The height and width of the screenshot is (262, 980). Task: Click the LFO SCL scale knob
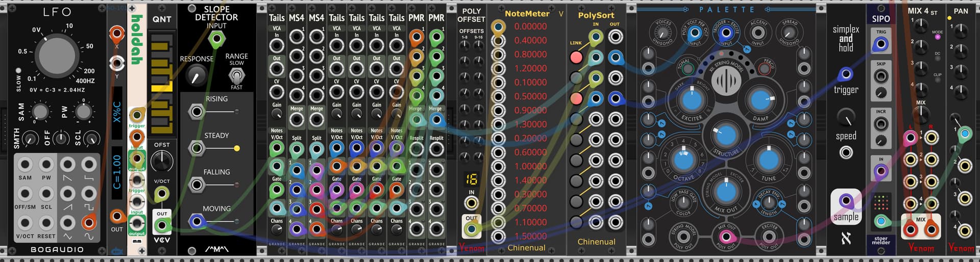click(x=91, y=138)
